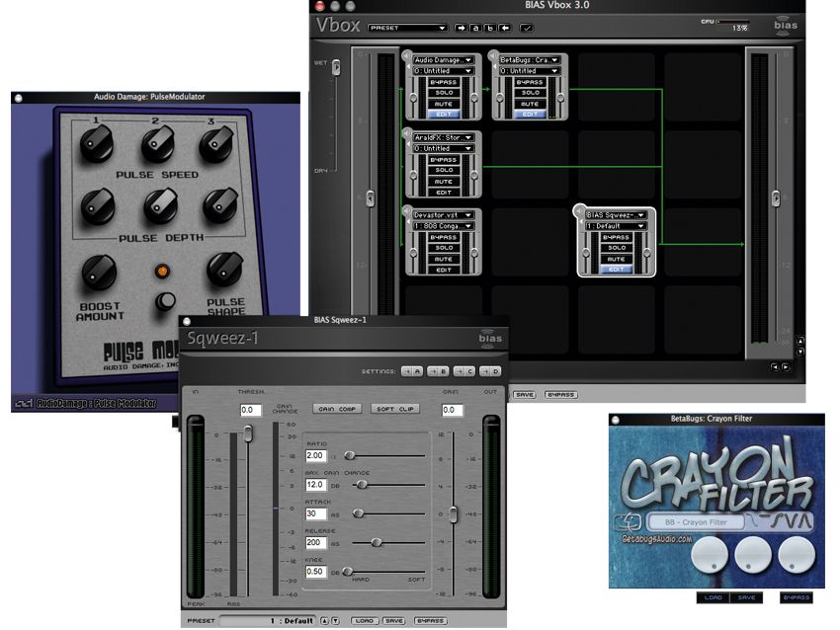Click the Crayon Filter waveform shape selector
The height and width of the screenshot is (630, 840).
click(x=780, y=521)
